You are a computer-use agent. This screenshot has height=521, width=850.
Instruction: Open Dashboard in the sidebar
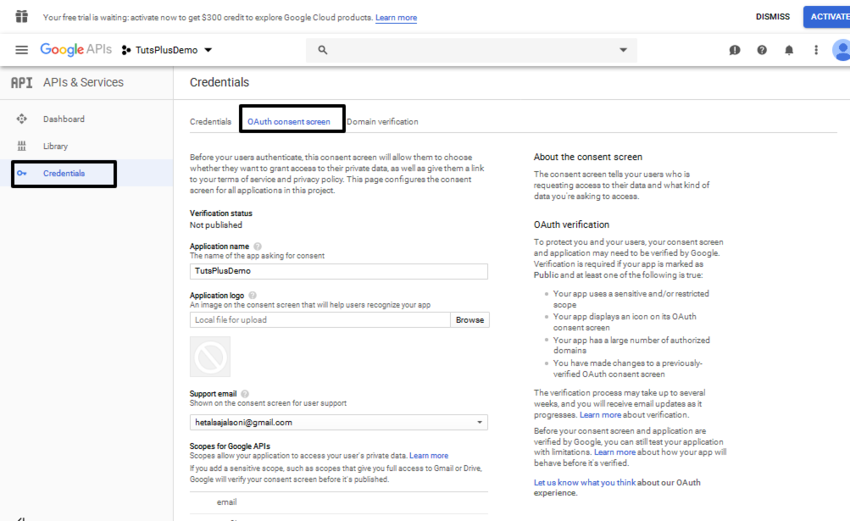64,119
